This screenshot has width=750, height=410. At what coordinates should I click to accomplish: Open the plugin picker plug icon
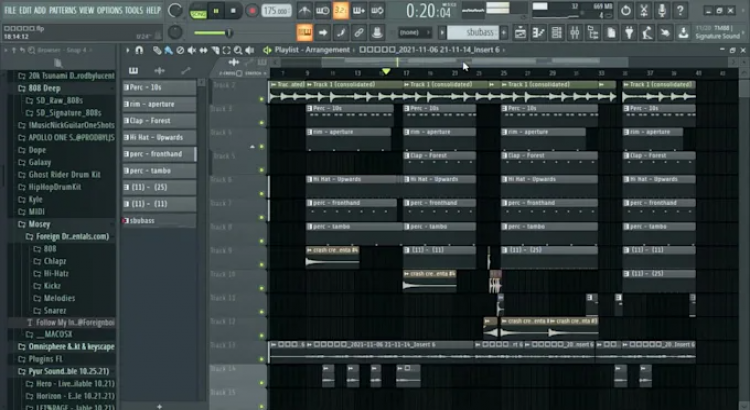tap(629, 33)
